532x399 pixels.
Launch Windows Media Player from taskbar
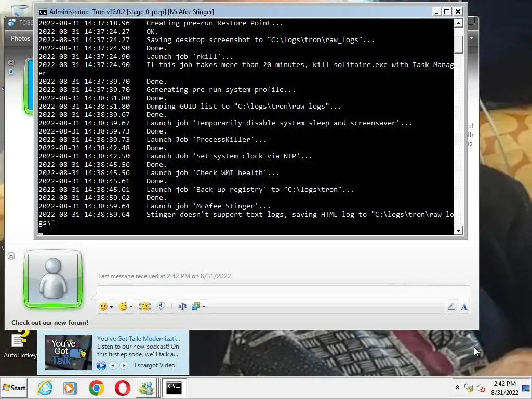tap(71, 388)
